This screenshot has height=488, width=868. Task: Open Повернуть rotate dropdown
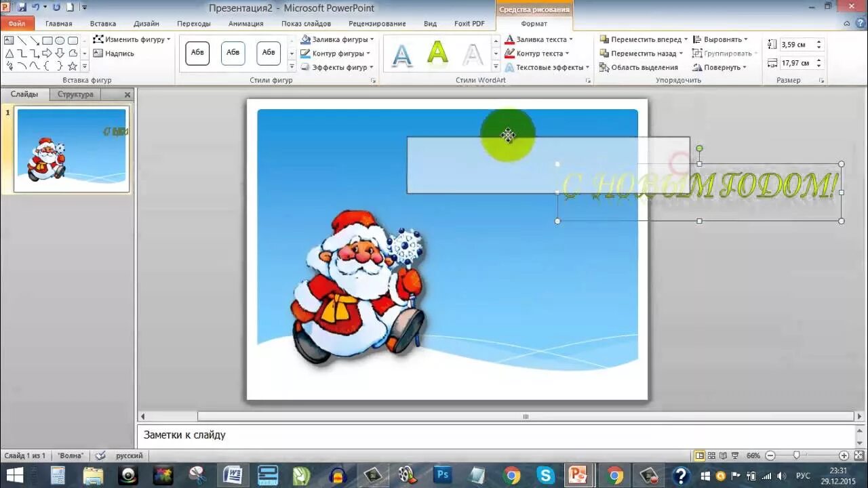(x=719, y=67)
